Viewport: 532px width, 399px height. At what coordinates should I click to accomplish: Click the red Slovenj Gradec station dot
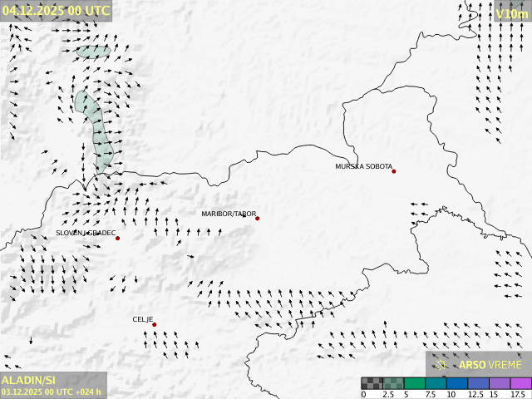click(x=118, y=239)
